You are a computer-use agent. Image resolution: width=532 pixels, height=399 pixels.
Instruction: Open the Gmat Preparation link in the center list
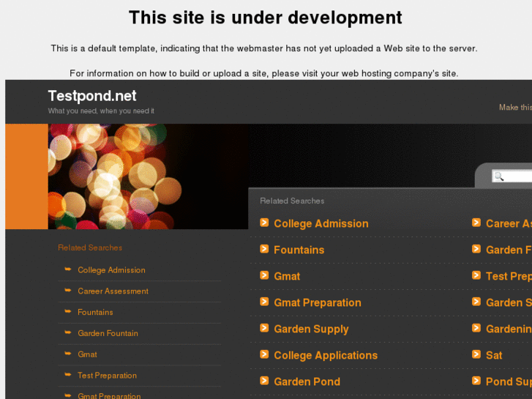pos(318,302)
